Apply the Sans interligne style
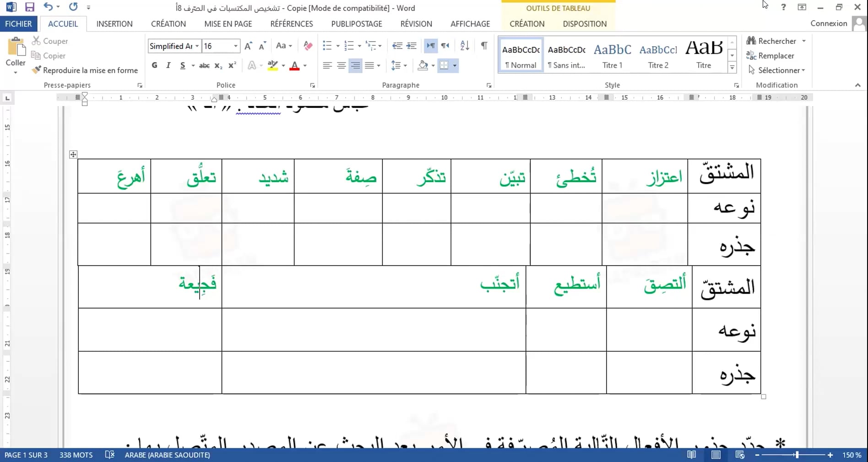Screen dimensions: 868x462 click(x=566, y=55)
